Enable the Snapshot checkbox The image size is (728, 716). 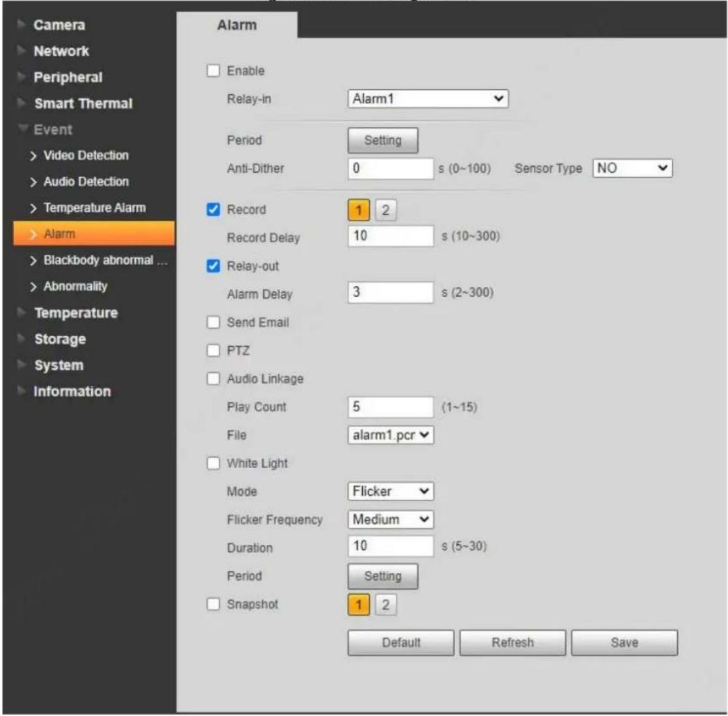point(213,604)
